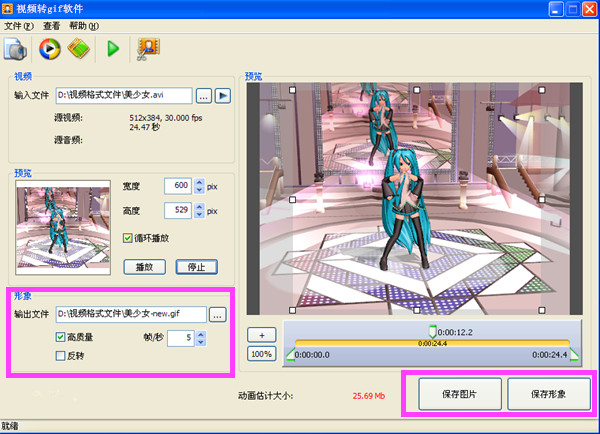Minimize the 视频转gif软件 window
600x434 pixels.
[556, 9]
